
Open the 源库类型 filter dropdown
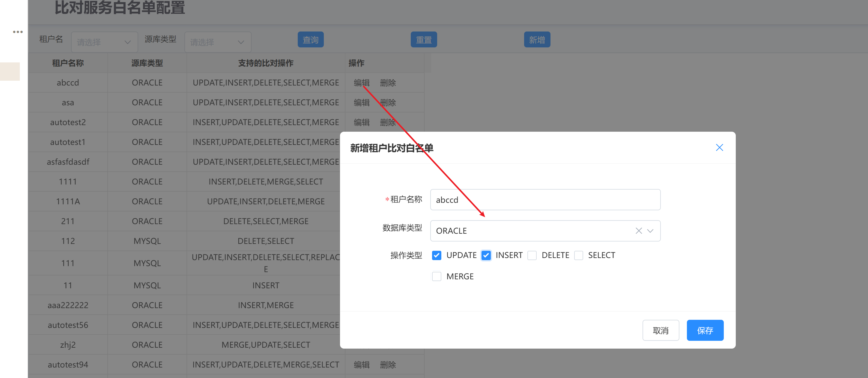[x=217, y=42]
